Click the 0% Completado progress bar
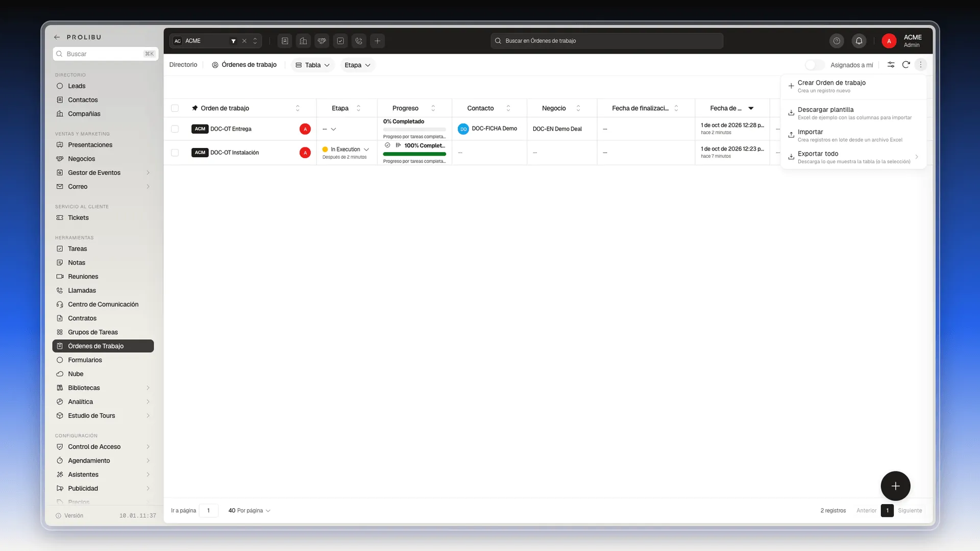The height and width of the screenshot is (551, 980). [414, 130]
